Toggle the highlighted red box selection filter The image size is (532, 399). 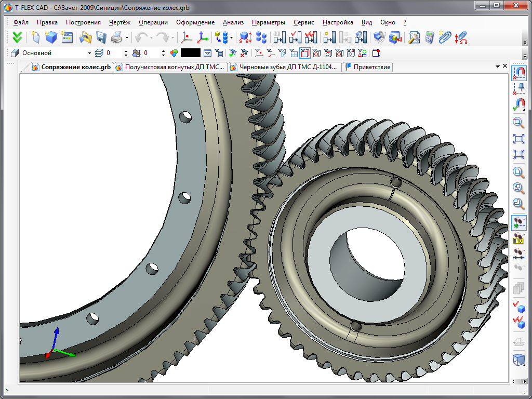[x=305, y=53]
